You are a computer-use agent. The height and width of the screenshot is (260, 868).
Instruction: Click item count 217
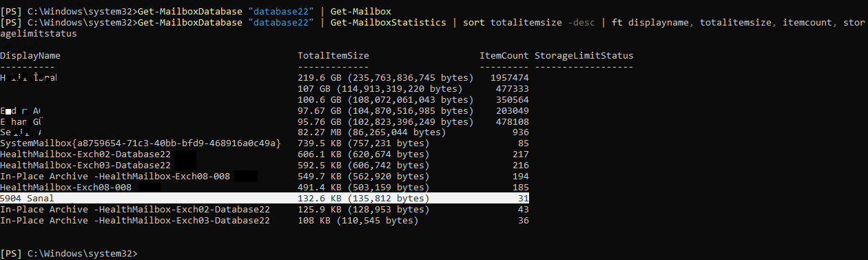pyautogui.click(x=521, y=154)
